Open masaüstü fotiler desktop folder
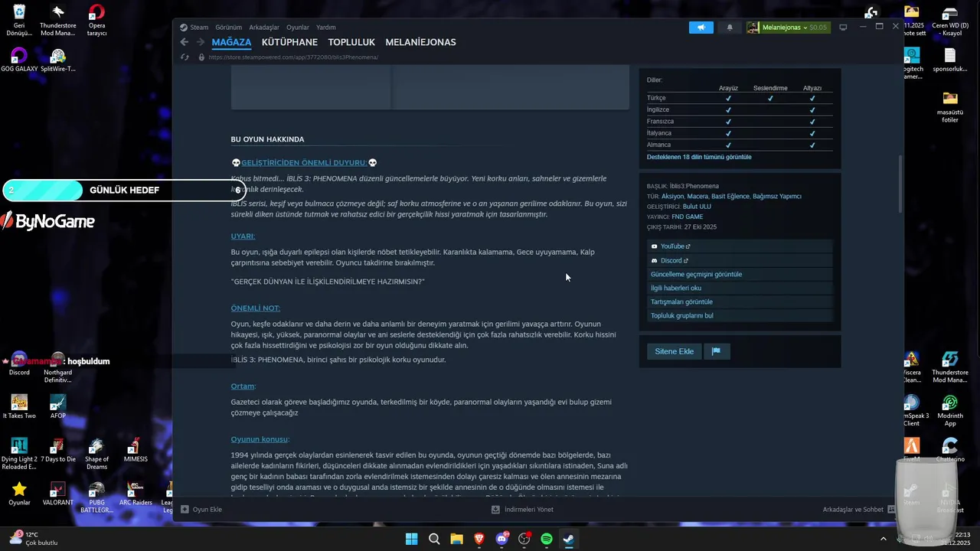The height and width of the screenshot is (551, 980). coord(950,108)
